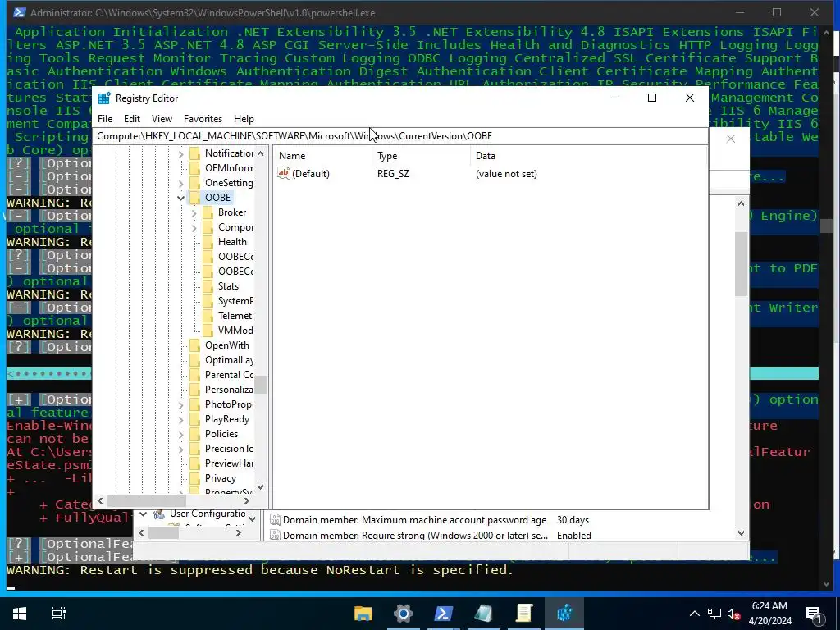Image resolution: width=840 pixels, height=630 pixels.
Task: Open the taskbar clock and date
Action: coord(769,614)
